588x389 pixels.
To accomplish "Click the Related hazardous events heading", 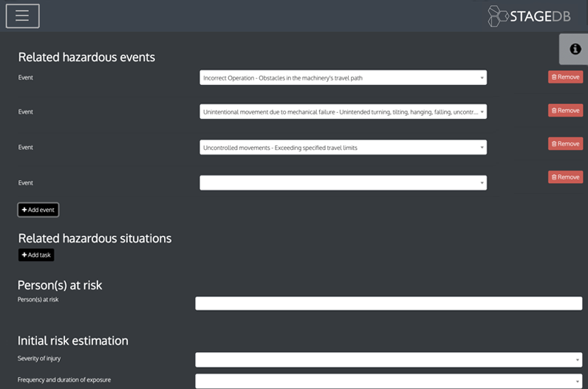I will click(x=86, y=57).
